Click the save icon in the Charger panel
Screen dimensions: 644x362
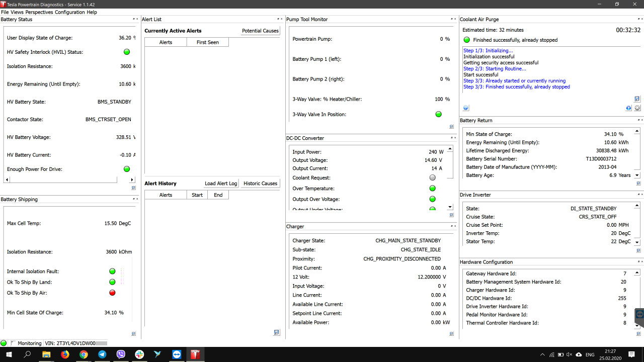click(277, 332)
